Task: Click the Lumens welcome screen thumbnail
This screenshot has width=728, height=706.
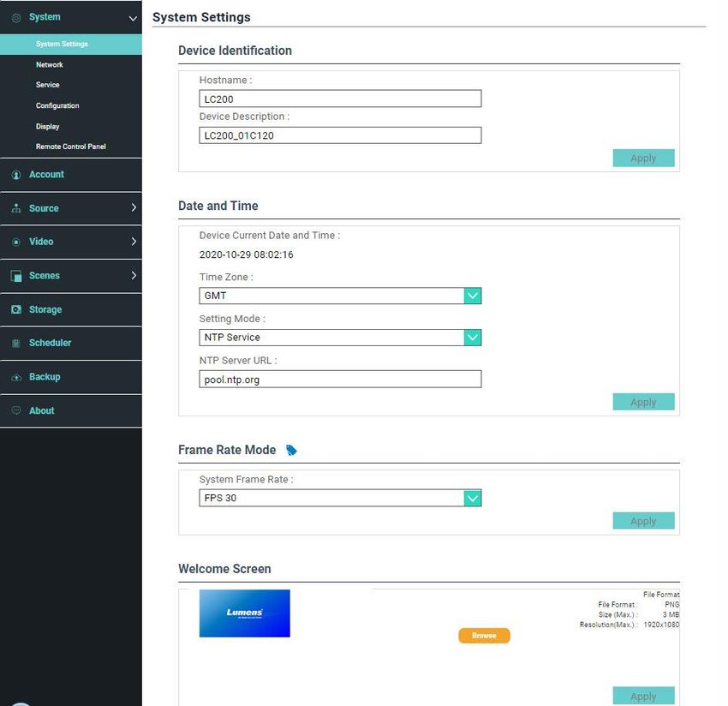Action: click(245, 613)
